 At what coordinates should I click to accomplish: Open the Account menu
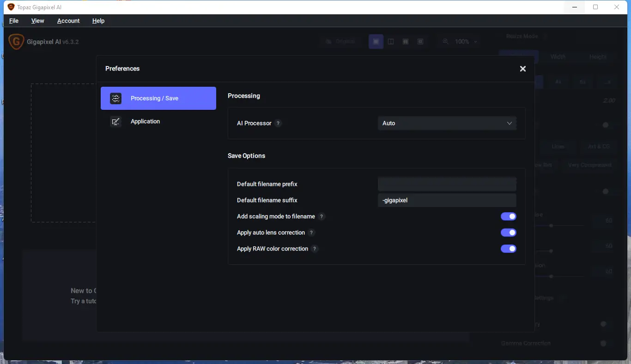pos(68,21)
